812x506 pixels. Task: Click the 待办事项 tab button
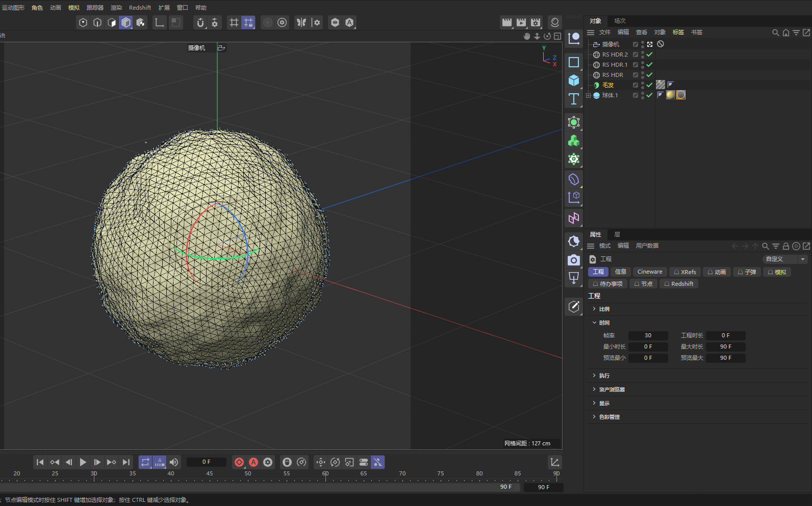coord(607,284)
